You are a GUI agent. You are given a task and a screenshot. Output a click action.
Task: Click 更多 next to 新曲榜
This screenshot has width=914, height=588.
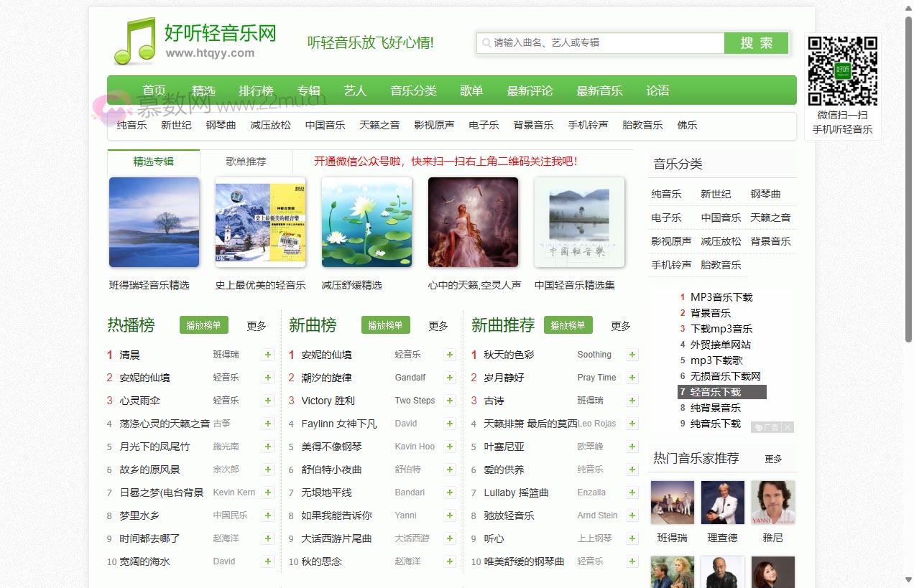[x=438, y=325]
